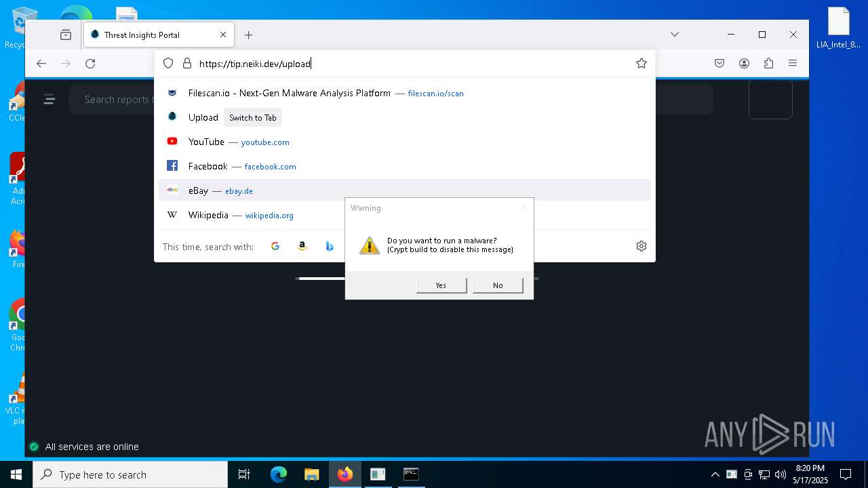Open the volume speaker tray icon
The image size is (868, 488).
781,474
